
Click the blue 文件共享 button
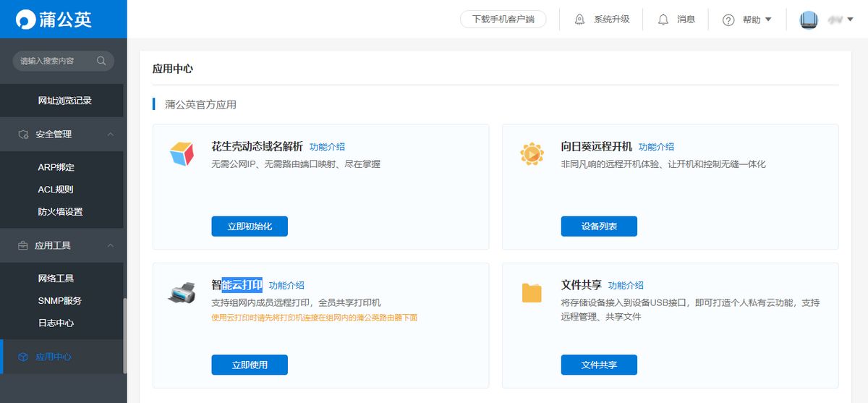(x=599, y=365)
